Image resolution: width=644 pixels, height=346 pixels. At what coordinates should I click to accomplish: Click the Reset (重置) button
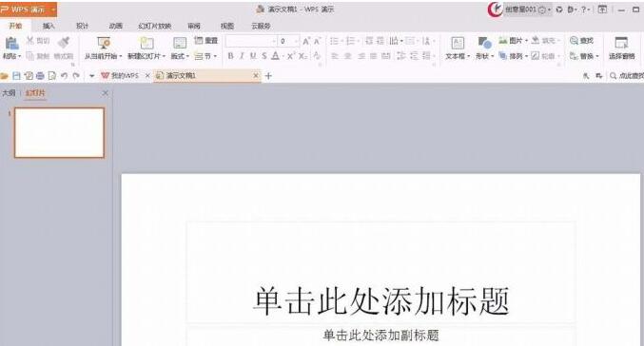[x=205, y=40]
